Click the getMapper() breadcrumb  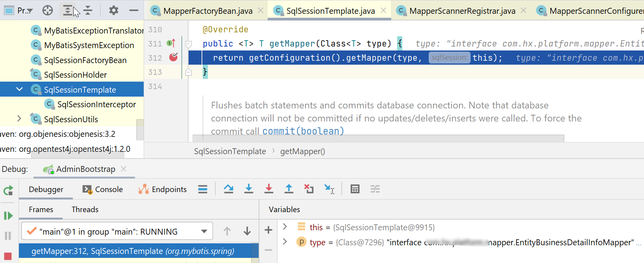click(x=303, y=151)
